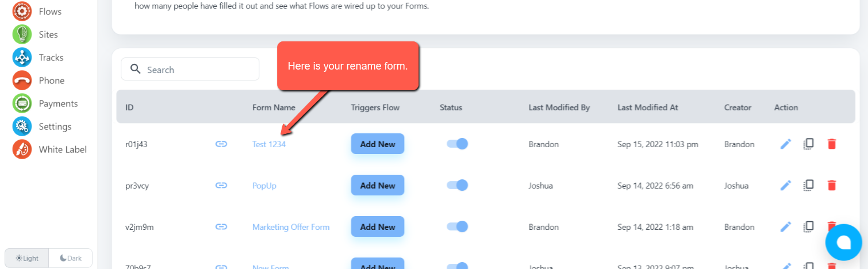Switch to Dark theme mode
The height and width of the screenshot is (269, 868).
tap(71, 258)
